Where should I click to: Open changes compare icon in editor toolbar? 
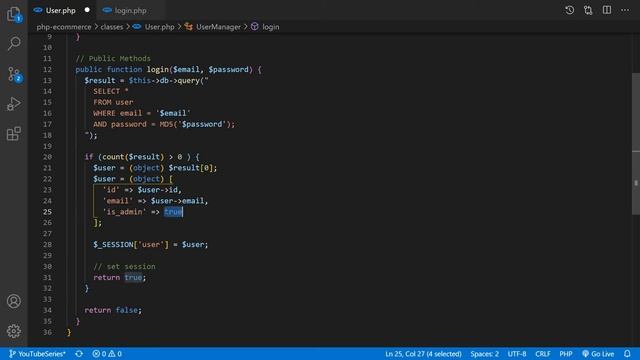coord(588,10)
